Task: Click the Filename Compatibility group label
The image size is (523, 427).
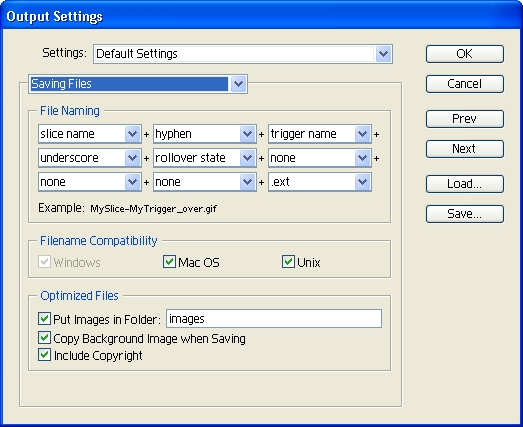Action: (x=98, y=241)
